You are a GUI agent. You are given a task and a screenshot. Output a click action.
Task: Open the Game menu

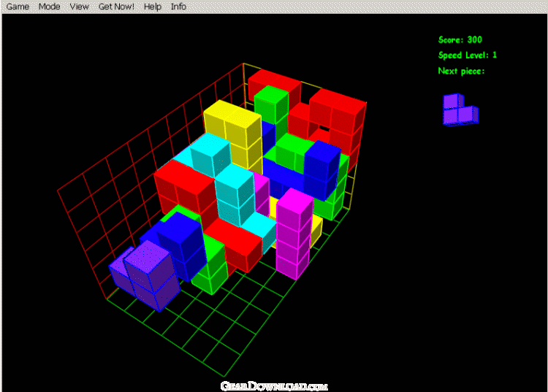pos(18,7)
